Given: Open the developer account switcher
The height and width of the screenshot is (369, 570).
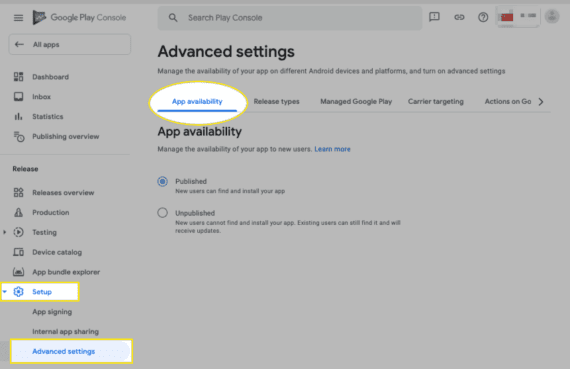Looking at the screenshot, I should [518, 17].
